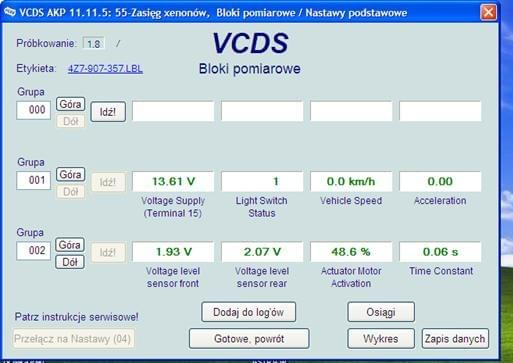Click the 0.06 s time constant value
The image size is (513, 363).
point(440,252)
